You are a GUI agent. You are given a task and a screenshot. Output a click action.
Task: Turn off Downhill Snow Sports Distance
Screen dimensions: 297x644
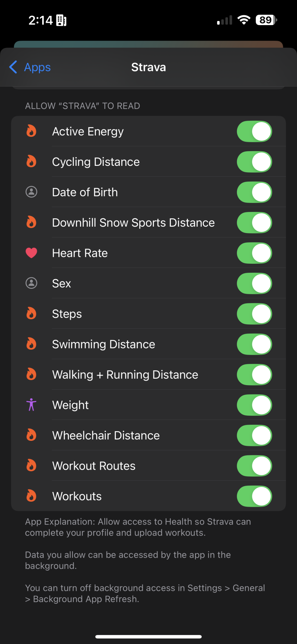255,223
